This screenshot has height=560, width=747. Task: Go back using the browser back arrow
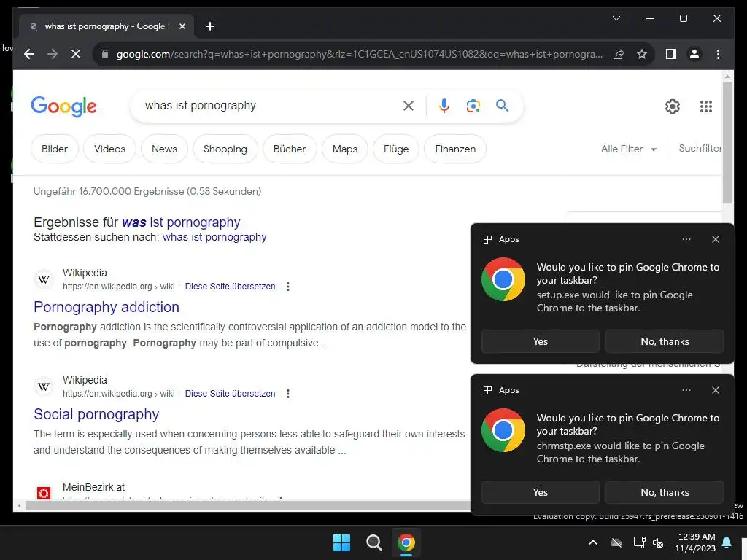(x=29, y=54)
